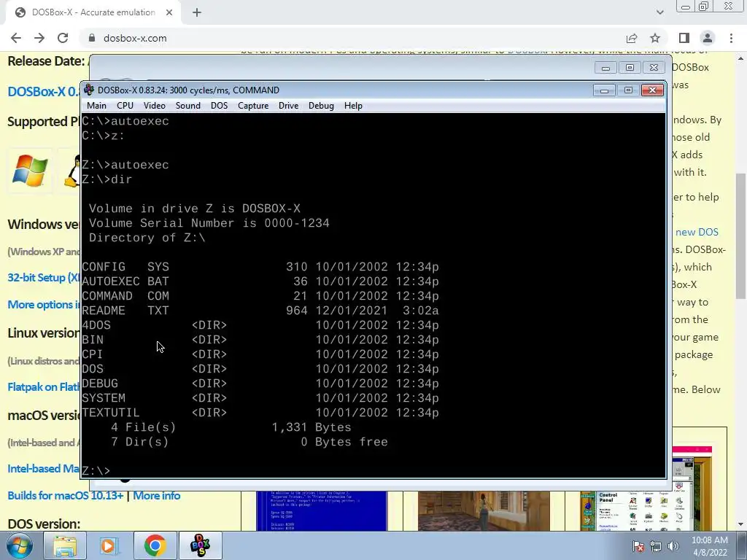Maximize the DOSBox-X window
The image size is (747, 560).
click(628, 90)
